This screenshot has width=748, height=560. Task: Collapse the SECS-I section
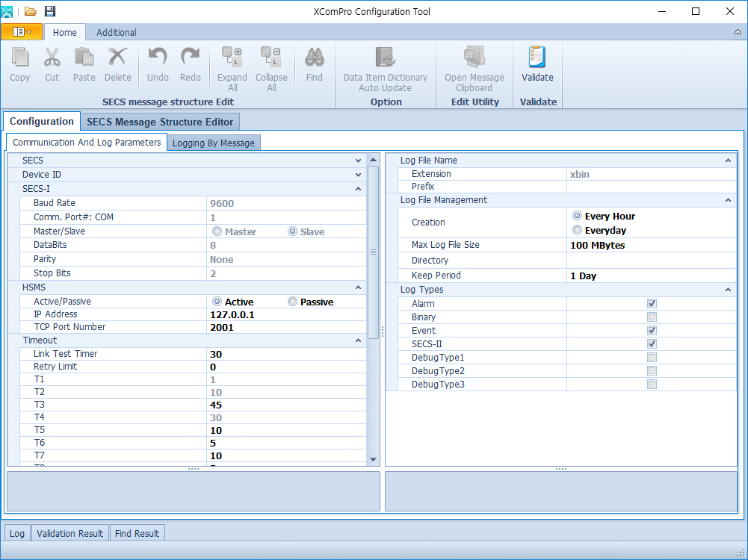click(358, 189)
